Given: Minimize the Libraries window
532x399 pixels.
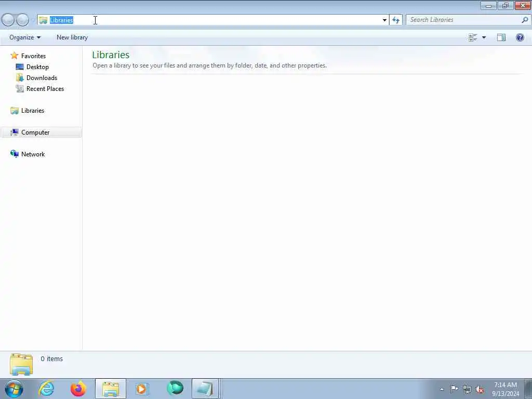Looking at the screenshot, I should coord(488,5).
